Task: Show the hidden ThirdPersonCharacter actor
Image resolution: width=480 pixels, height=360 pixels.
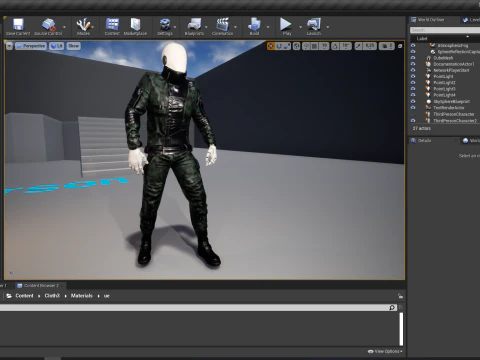Action: [413, 114]
